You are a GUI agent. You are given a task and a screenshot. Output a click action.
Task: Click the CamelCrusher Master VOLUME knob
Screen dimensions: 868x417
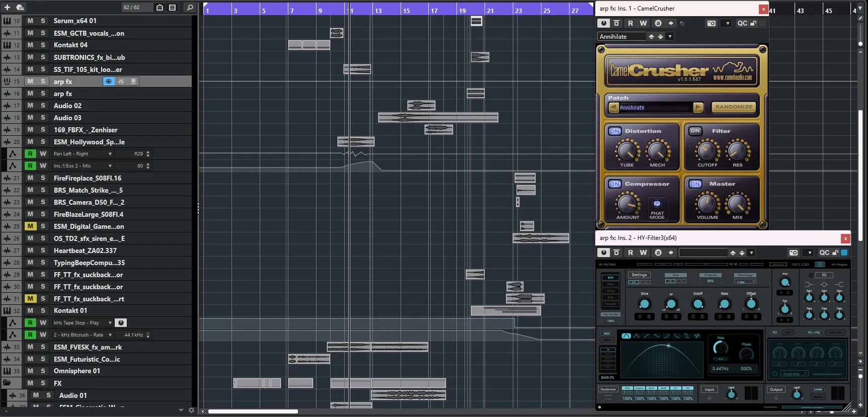[x=707, y=203]
